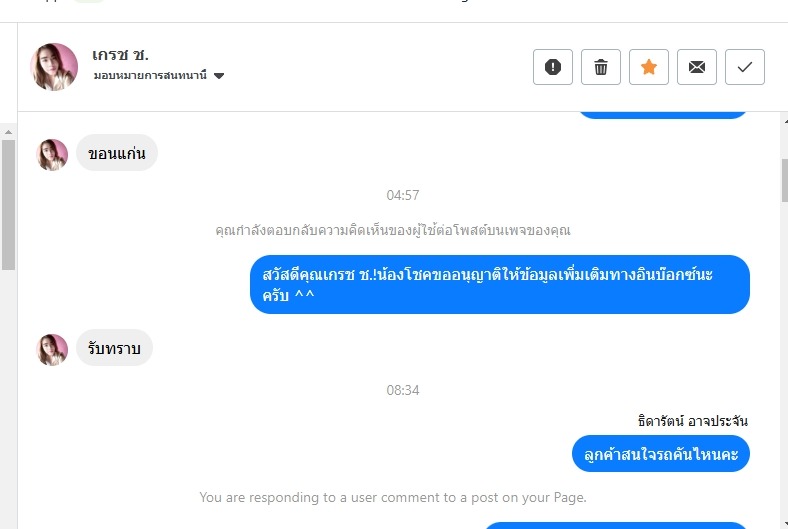Open เกรช ช. profile picture in header

pos(55,67)
